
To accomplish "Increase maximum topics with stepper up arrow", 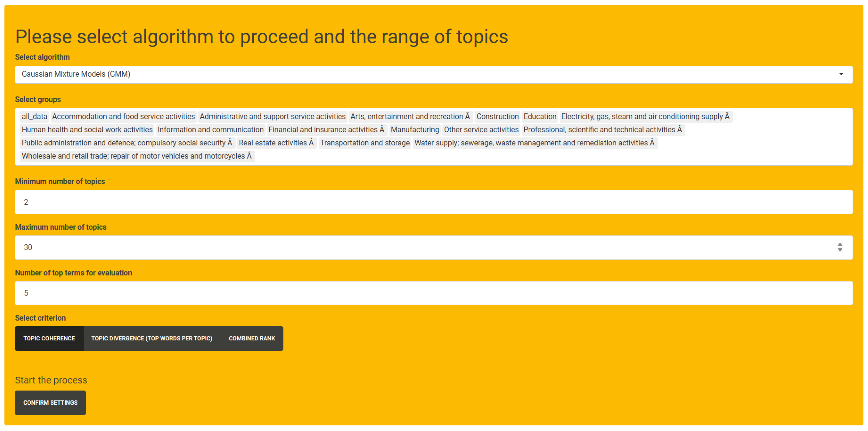I will (x=840, y=245).
